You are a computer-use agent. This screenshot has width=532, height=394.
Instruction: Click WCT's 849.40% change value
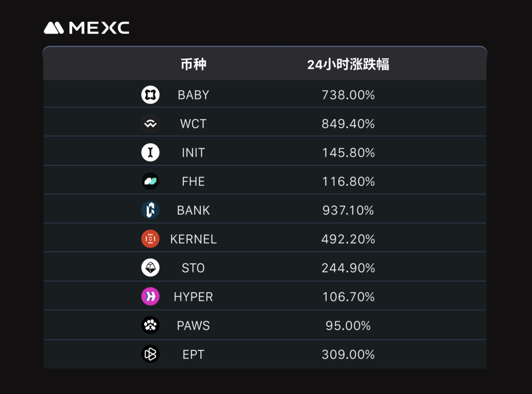(348, 124)
